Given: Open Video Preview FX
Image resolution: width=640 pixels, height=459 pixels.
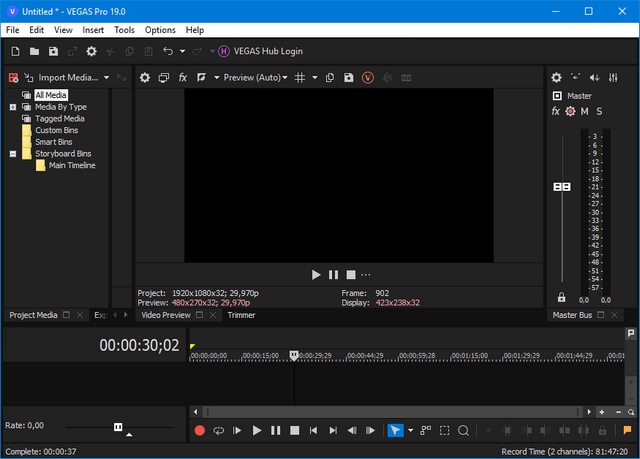Looking at the screenshot, I should (183, 77).
